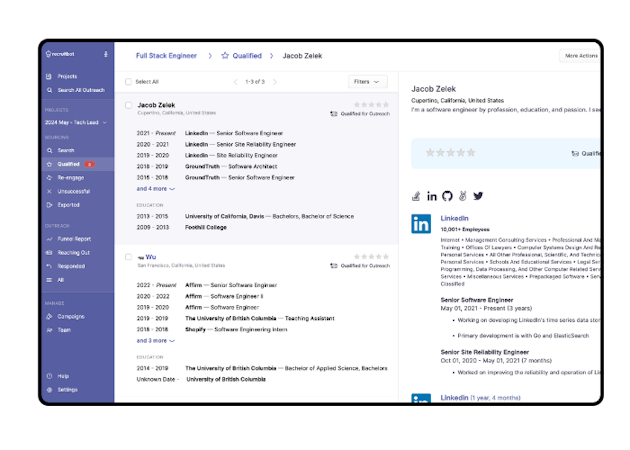Viewport: 630px width, 450px height.
Task: Open the sidebar kebab menu icon
Action: tap(106, 54)
